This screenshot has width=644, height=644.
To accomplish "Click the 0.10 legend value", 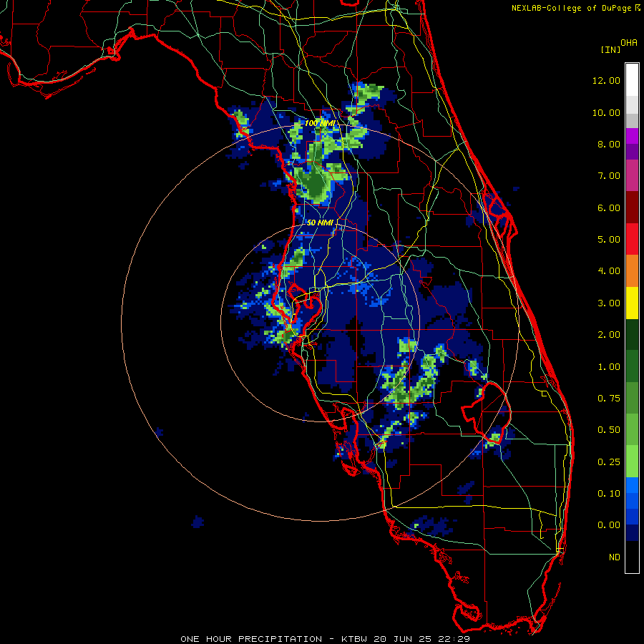I will (609, 494).
